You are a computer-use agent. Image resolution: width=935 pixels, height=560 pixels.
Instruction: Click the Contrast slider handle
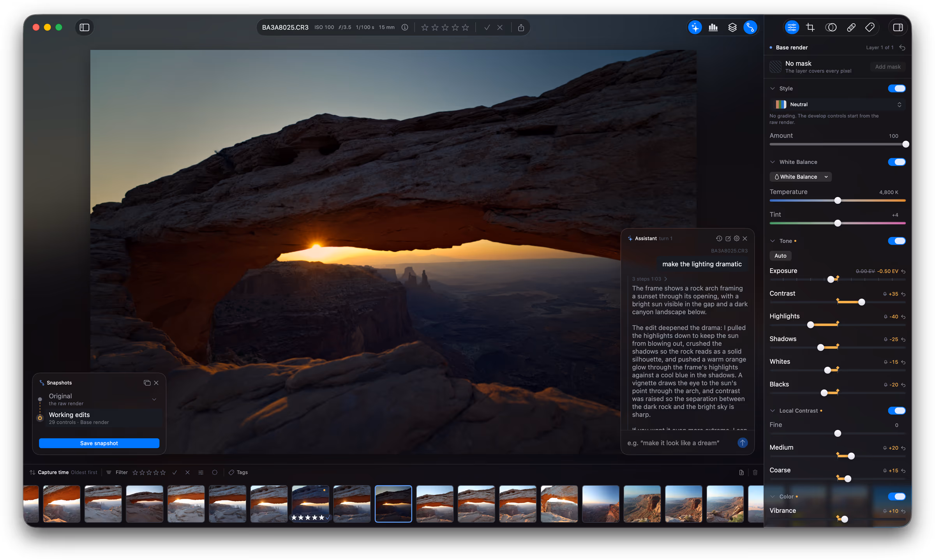click(x=861, y=302)
